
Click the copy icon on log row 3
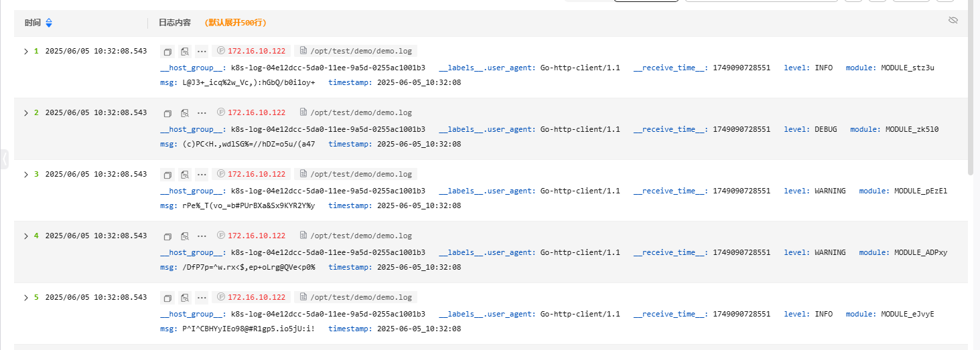click(x=168, y=175)
